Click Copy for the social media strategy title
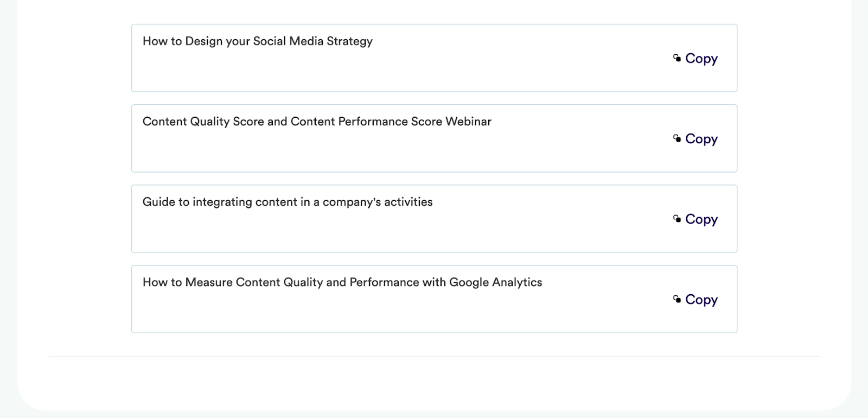The height and width of the screenshot is (418, 868). tap(701, 59)
